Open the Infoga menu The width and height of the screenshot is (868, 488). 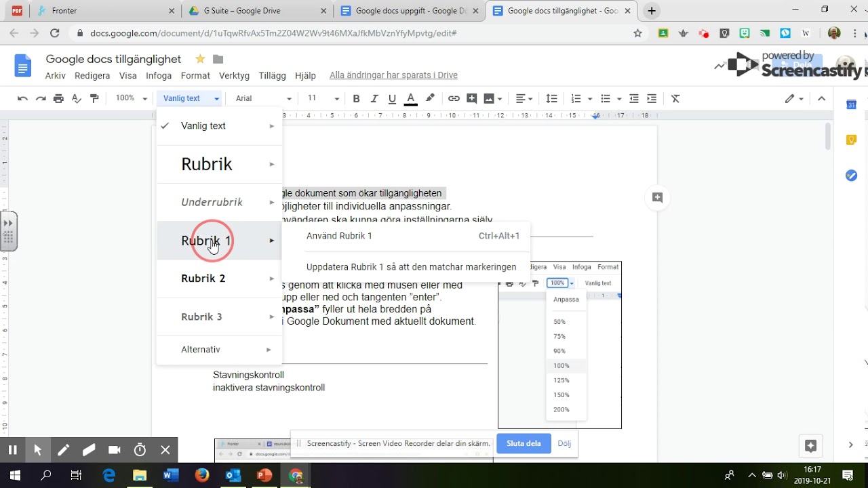pos(159,76)
